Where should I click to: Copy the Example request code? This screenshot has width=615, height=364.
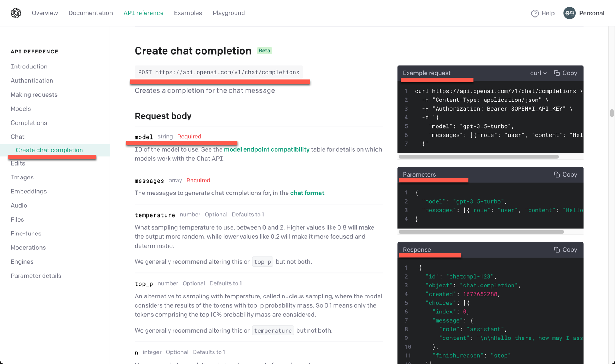(565, 73)
